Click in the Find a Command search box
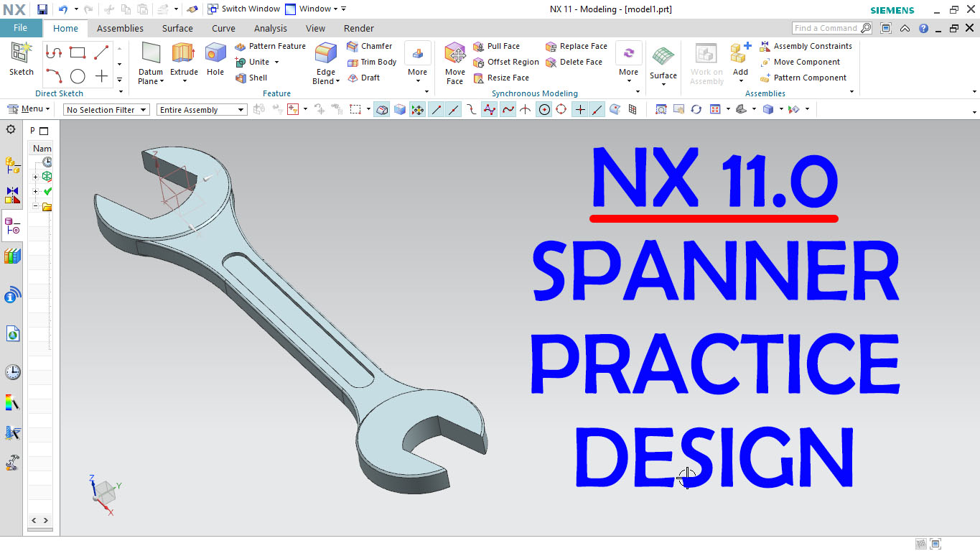 pyautogui.click(x=826, y=28)
